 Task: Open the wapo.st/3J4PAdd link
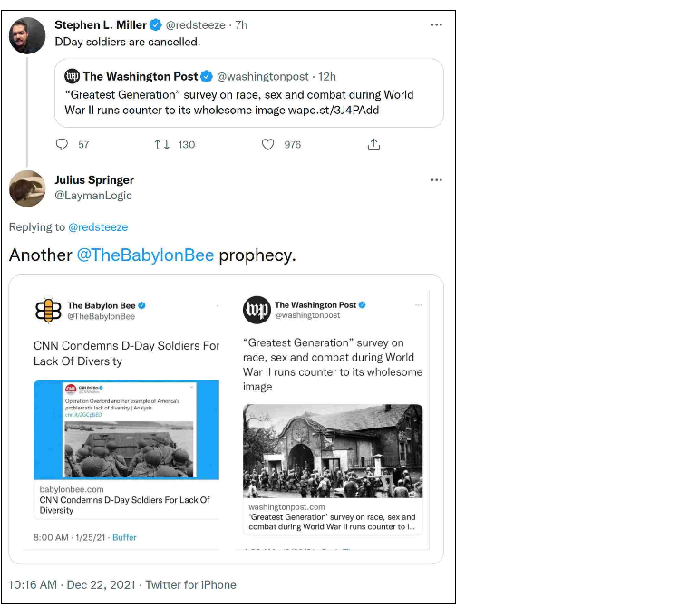pos(339,111)
